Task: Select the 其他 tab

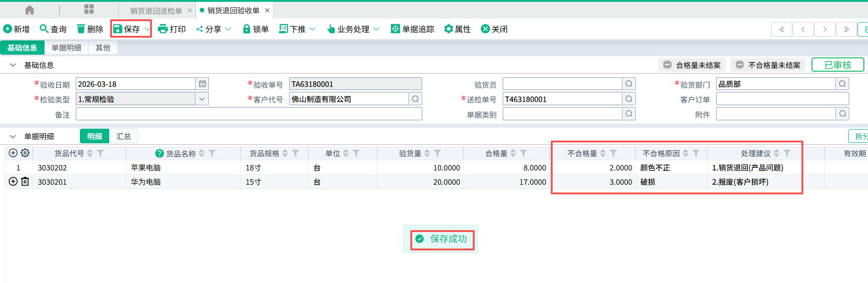Action: tap(103, 48)
